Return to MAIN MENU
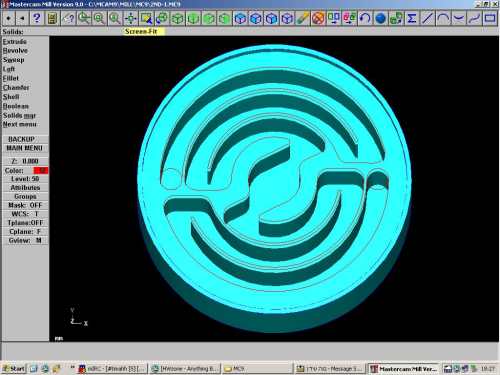500x375 pixels. tap(25, 148)
